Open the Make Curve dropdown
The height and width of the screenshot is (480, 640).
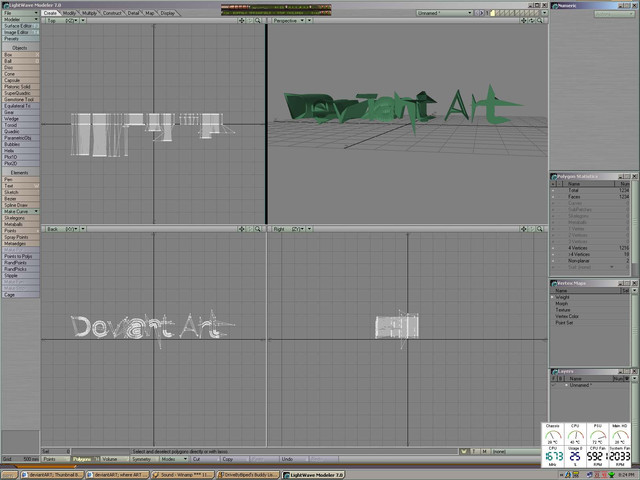[x=20, y=211]
